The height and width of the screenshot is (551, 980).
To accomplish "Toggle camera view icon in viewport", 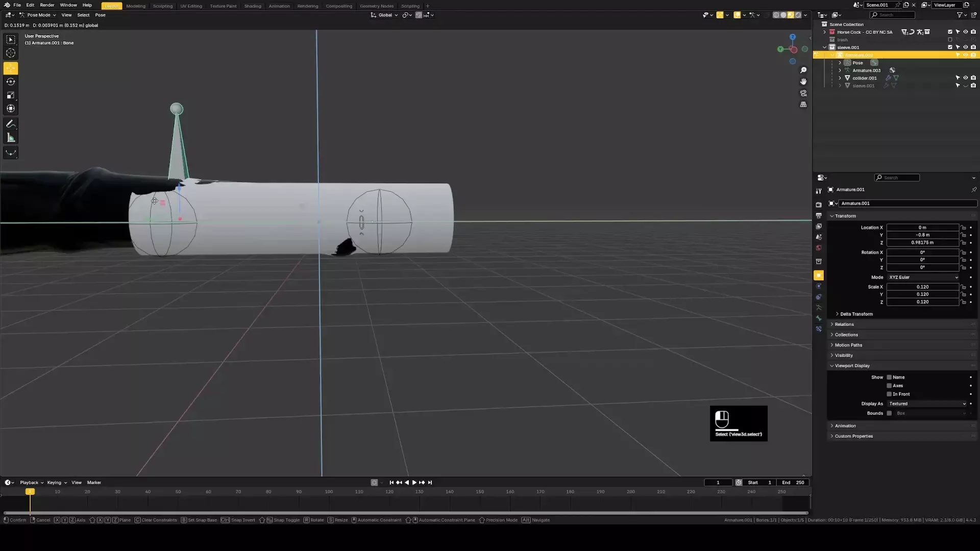I will tap(803, 93).
